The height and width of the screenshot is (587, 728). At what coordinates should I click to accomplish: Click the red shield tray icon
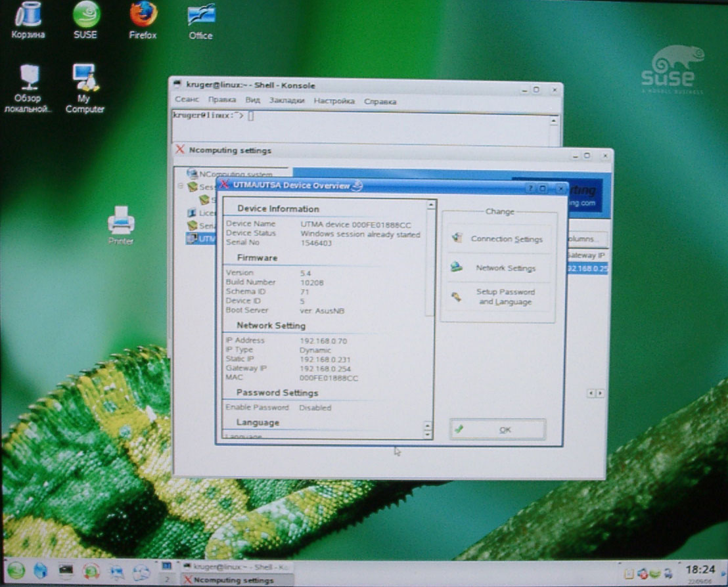click(643, 574)
